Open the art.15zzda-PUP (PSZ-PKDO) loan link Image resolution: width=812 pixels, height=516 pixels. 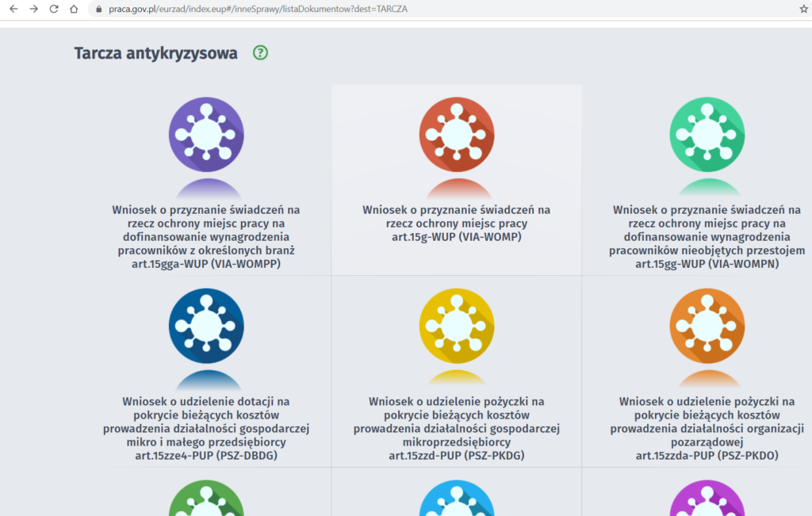click(x=707, y=429)
